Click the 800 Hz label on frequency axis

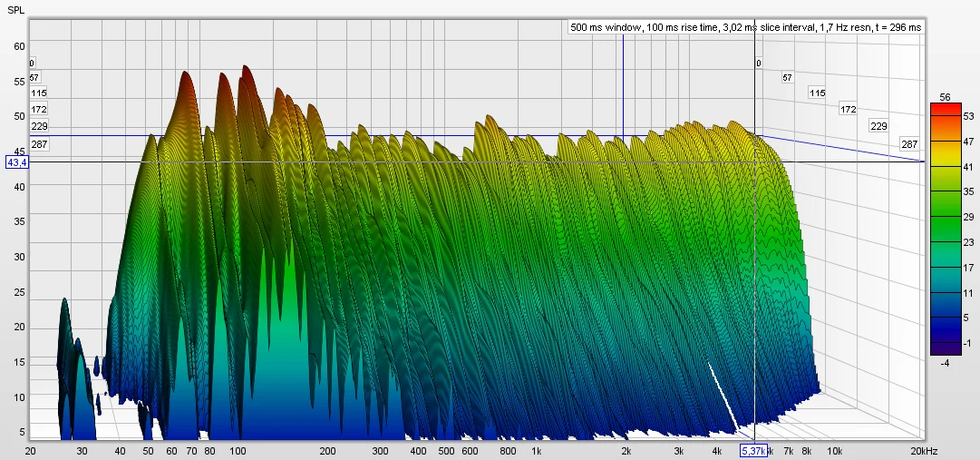pyautogui.click(x=508, y=451)
